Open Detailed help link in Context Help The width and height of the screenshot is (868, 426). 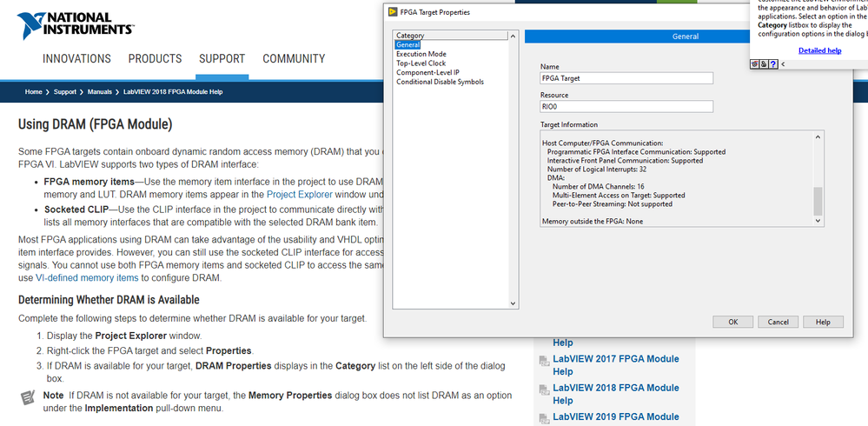pos(820,50)
